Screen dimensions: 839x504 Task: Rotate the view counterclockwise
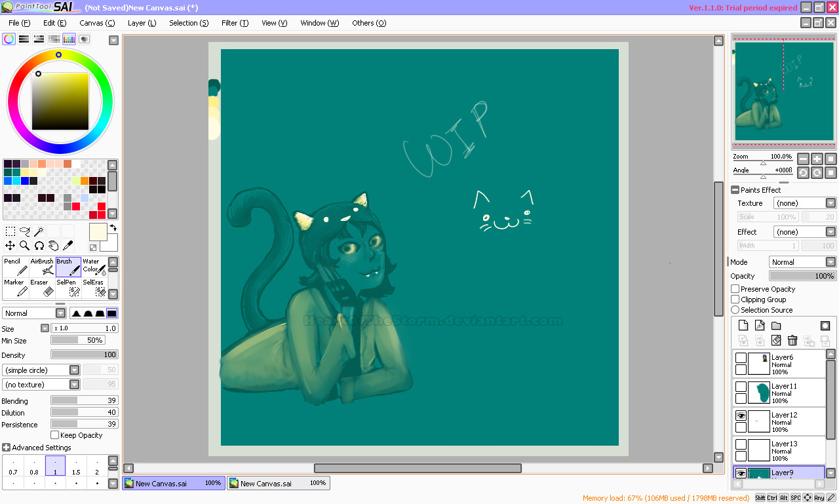(x=804, y=172)
